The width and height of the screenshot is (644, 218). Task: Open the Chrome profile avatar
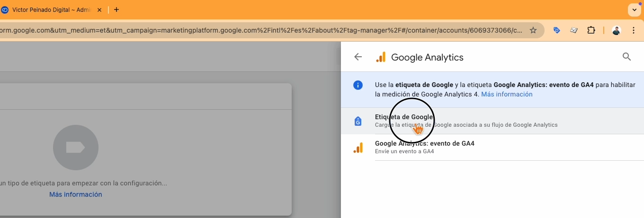click(616, 30)
